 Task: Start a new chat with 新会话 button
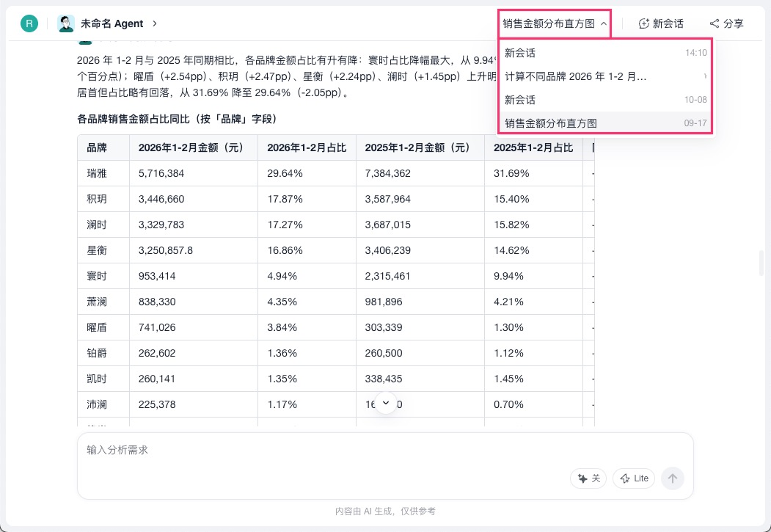coord(661,23)
